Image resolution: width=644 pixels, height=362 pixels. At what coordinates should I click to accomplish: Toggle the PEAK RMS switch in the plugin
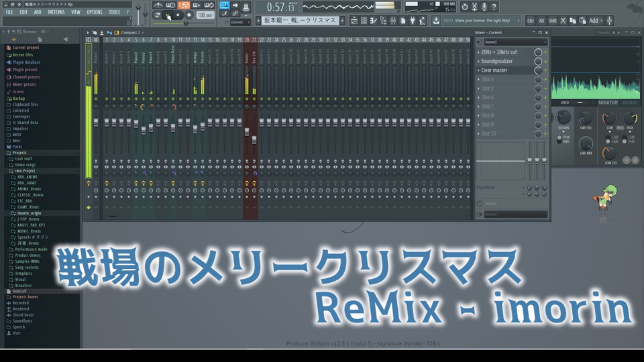(559, 139)
